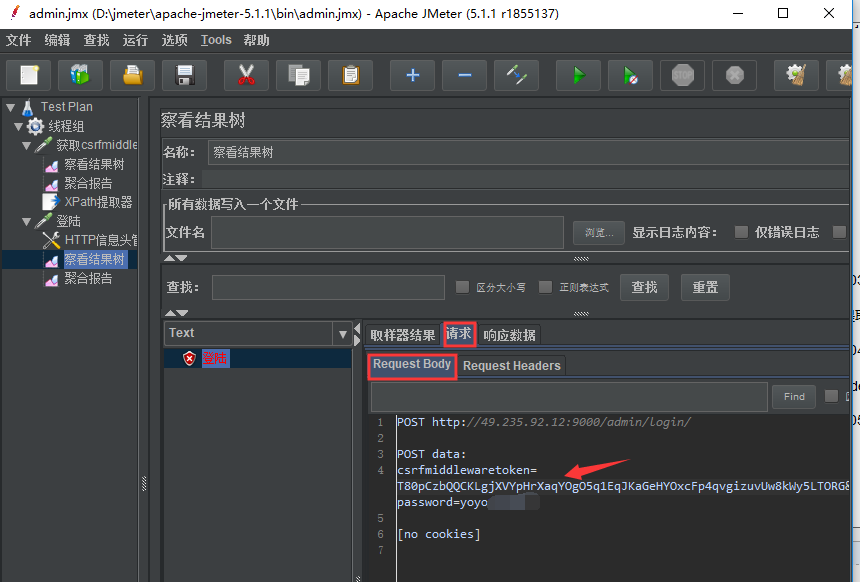Enable the 正则表达式 checkbox
This screenshot has width=860, height=582.
pyautogui.click(x=545, y=287)
